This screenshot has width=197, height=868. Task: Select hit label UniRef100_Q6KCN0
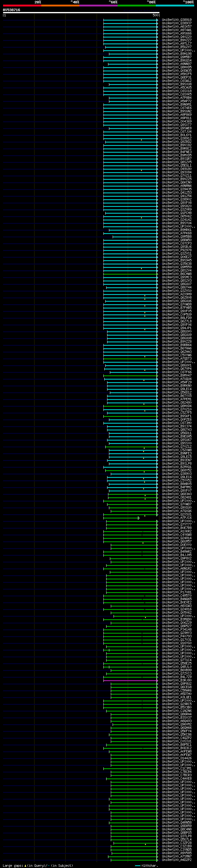[176, 182]
